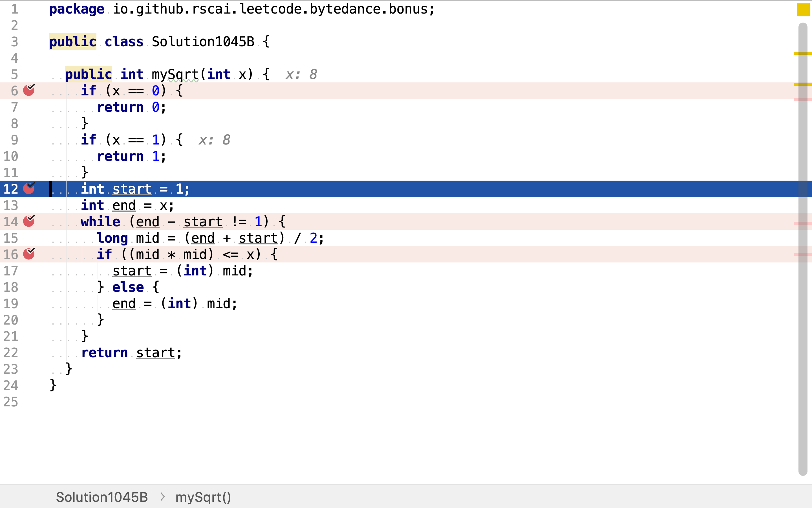The image size is (812, 508).
Task: Click 'return 1;' on line 10
Action: pos(132,156)
